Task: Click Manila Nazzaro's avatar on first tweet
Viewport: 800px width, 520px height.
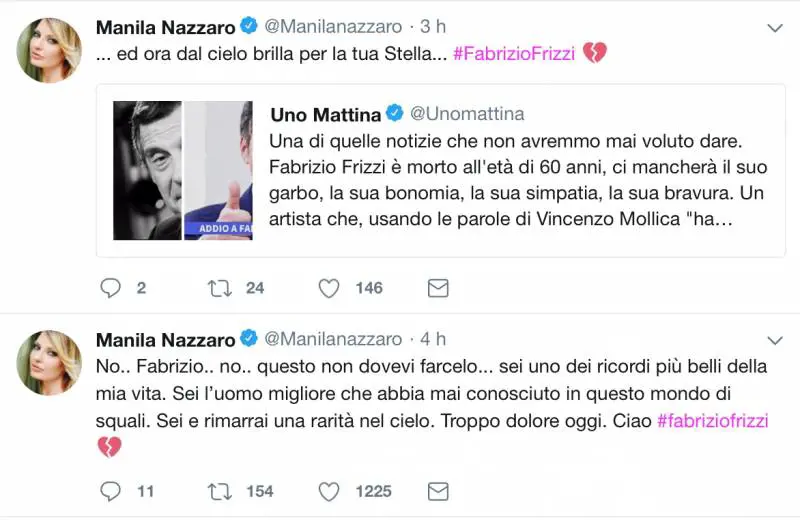Action: [x=49, y=50]
